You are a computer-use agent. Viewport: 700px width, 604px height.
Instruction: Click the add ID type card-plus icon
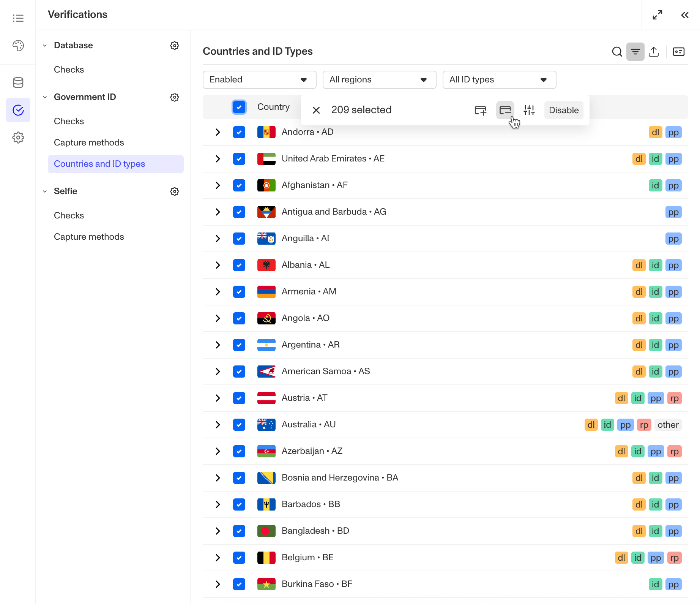pyautogui.click(x=481, y=110)
